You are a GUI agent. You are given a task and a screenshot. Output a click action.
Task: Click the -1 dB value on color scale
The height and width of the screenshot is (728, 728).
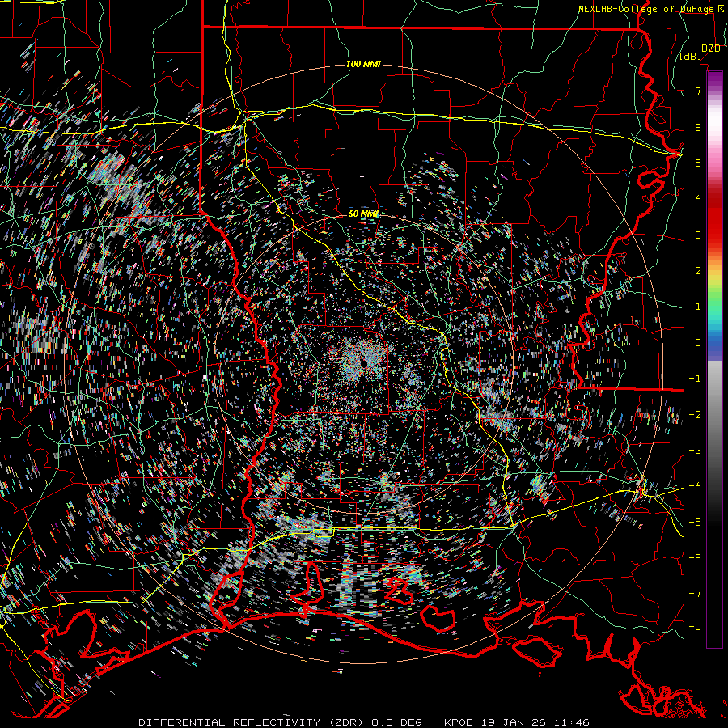[x=695, y=379]
